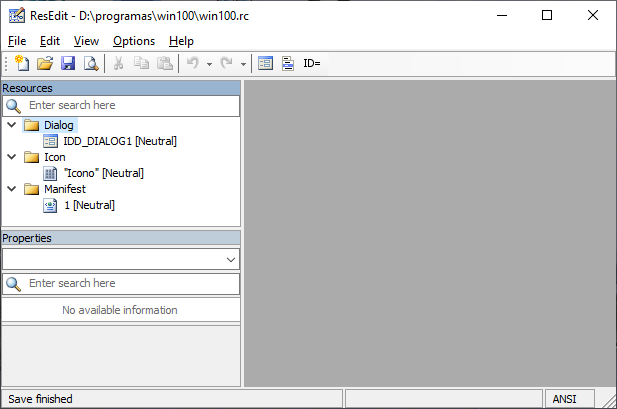Click the Cut scissors icon
This screenshot has width=617, height=409.
[x=118, y=63]
